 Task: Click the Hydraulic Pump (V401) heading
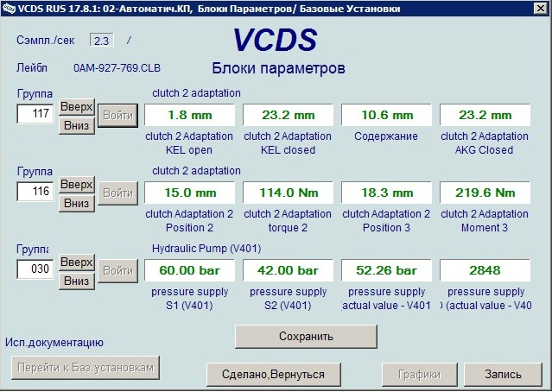point(206,249)
